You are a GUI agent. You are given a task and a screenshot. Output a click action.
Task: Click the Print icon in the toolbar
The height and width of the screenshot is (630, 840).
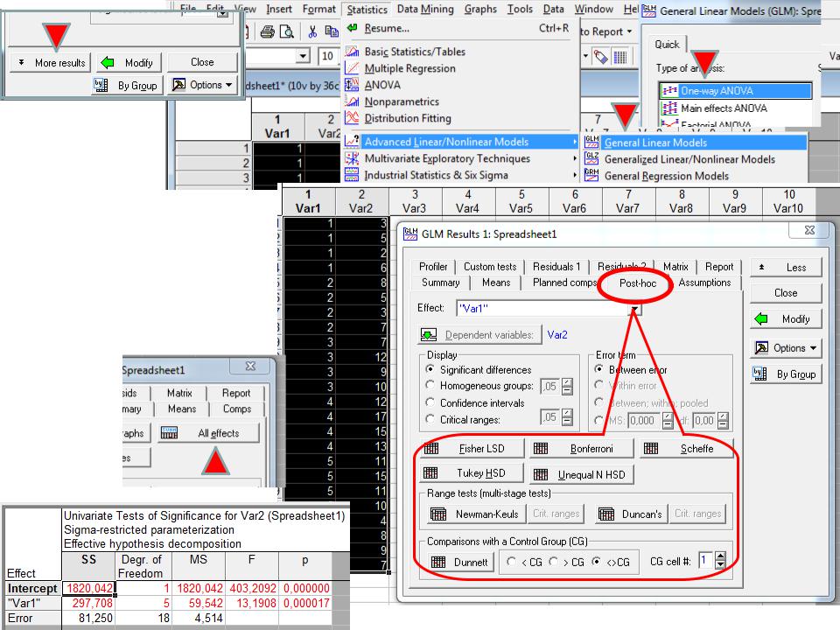point(268,32)
